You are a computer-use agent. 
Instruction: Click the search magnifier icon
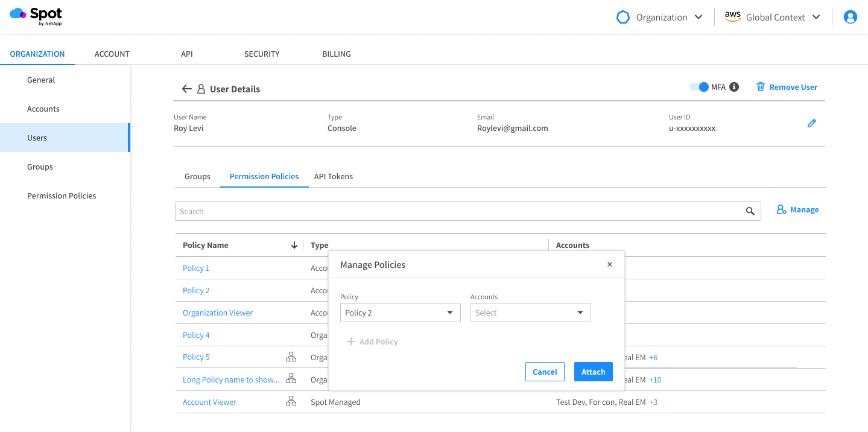(x=750, y=211)
